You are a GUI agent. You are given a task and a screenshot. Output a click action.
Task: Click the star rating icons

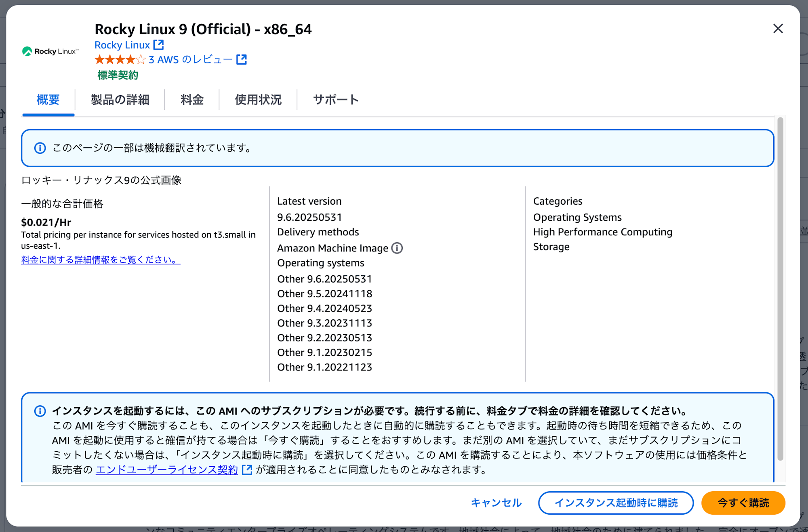(120, 60)
